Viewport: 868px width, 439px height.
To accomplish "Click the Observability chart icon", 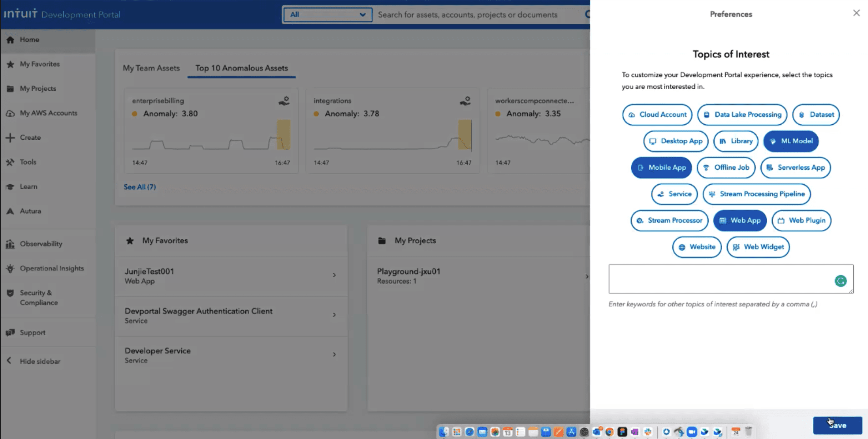I will tap(10, 244).
